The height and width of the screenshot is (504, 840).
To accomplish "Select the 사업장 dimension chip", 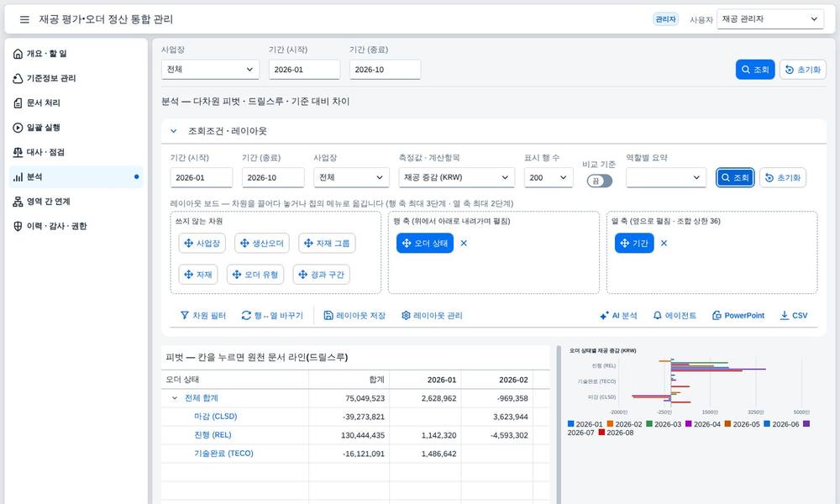I will (x=202, y=243).
